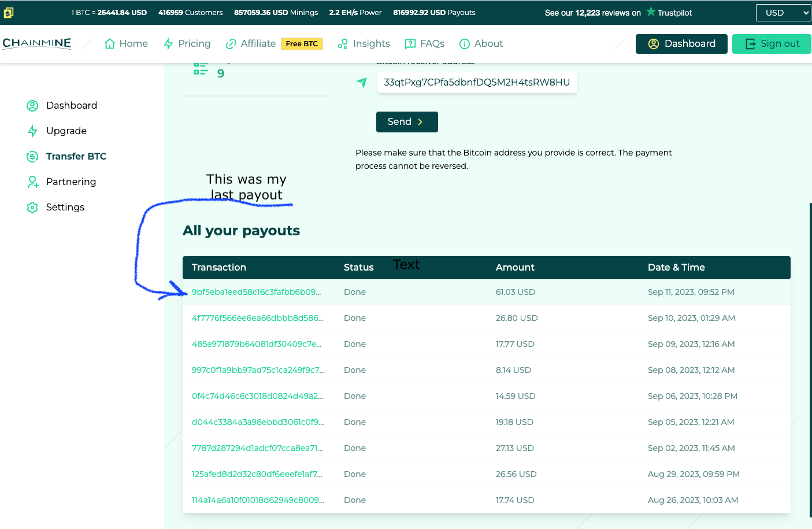Click the page vertical scrollbar
Image resolution: width=812 pixels, height=529 pixels.
coord(810,360)
